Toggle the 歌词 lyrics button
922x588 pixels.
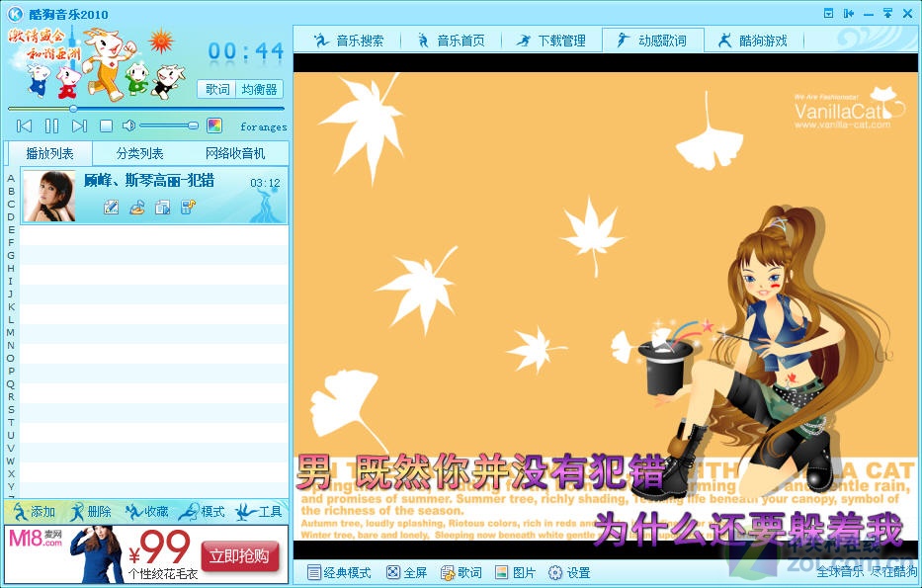click(x=217, y=89)
